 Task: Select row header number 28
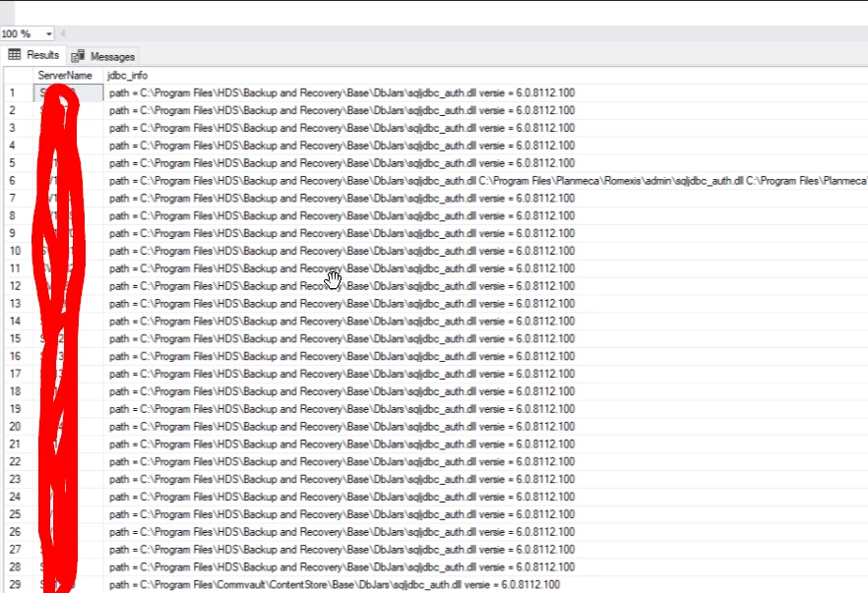[x=19, y=567]
